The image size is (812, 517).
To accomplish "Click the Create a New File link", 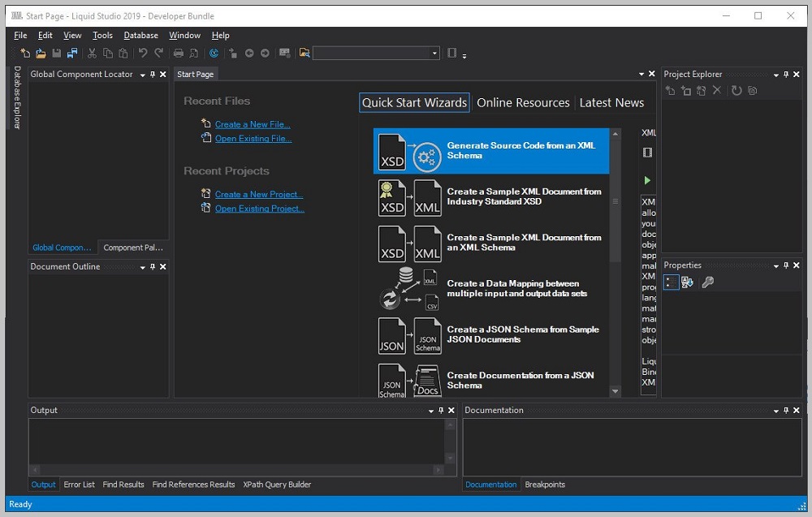I will (253, 124).
